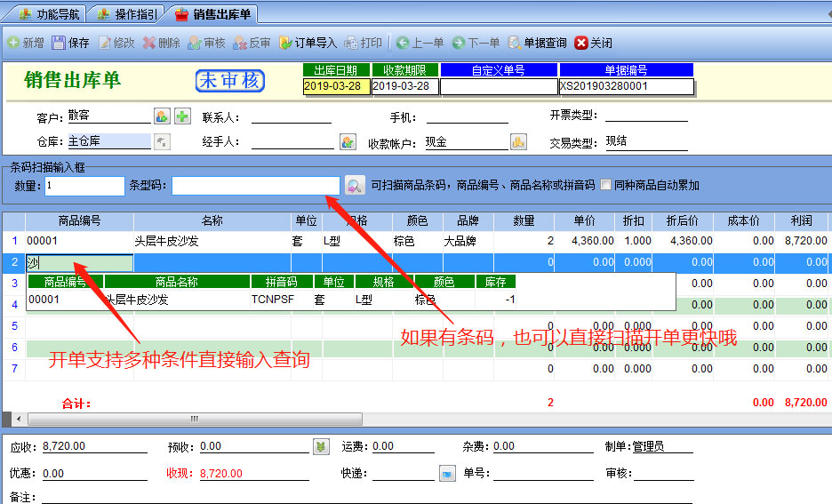The height and width of the screenshot is (504, 832).
Task: Open document query (单据查询)
Action: (x=537, y=43)
